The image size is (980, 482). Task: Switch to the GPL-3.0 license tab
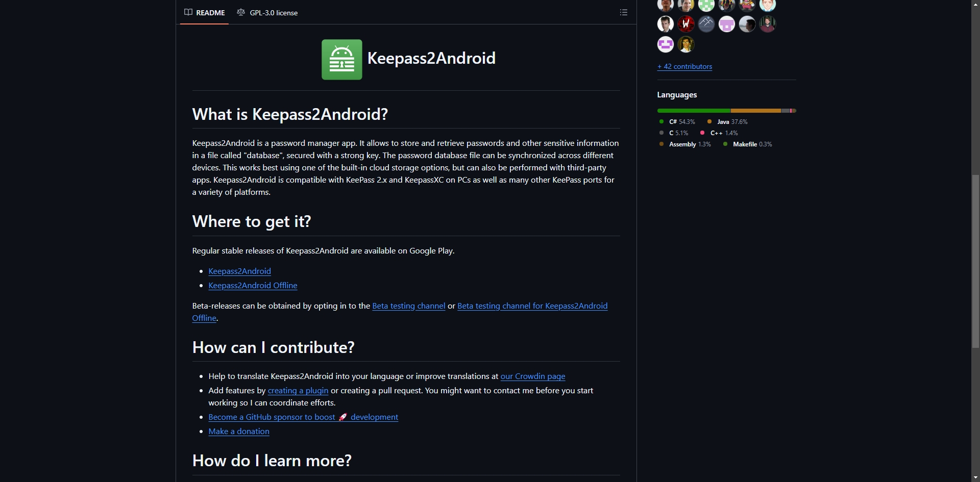[x=267, y=12]
